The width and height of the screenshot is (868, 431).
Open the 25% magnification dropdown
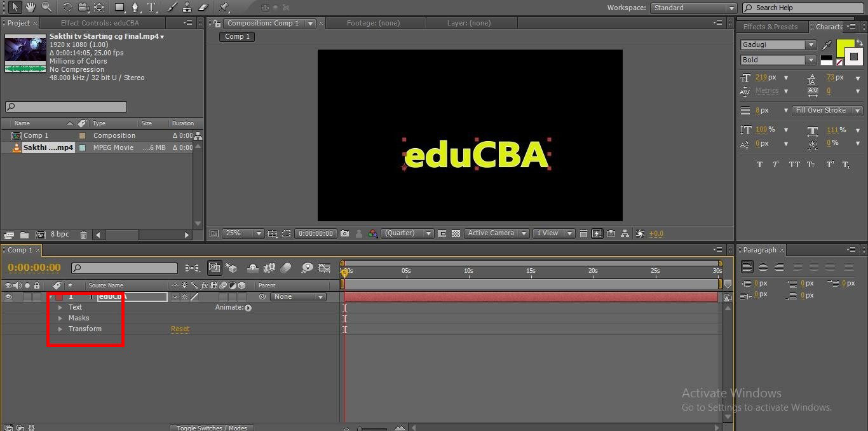(243, 233)
